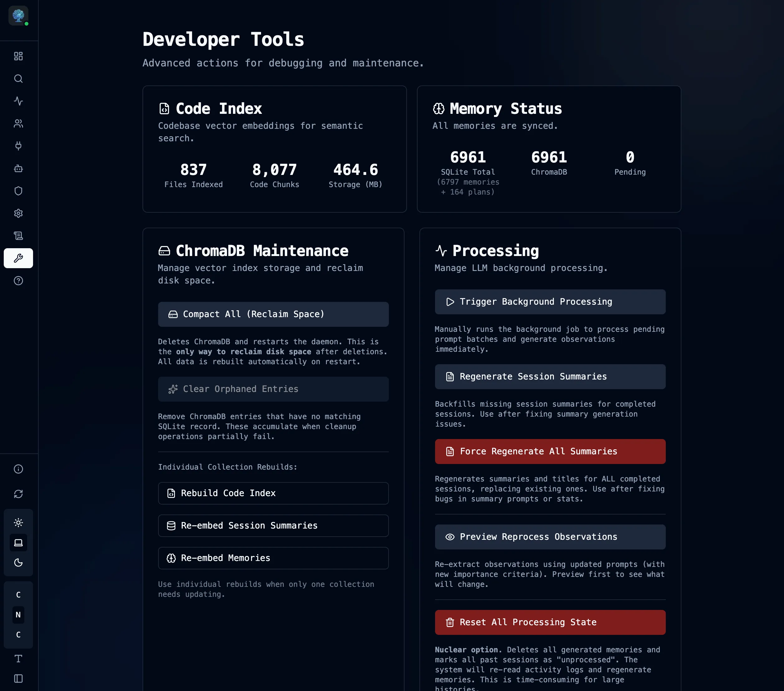Click the refresh sync icon near the bottom
The height and width of the screenshot is (691, 784).
[18, 494]
